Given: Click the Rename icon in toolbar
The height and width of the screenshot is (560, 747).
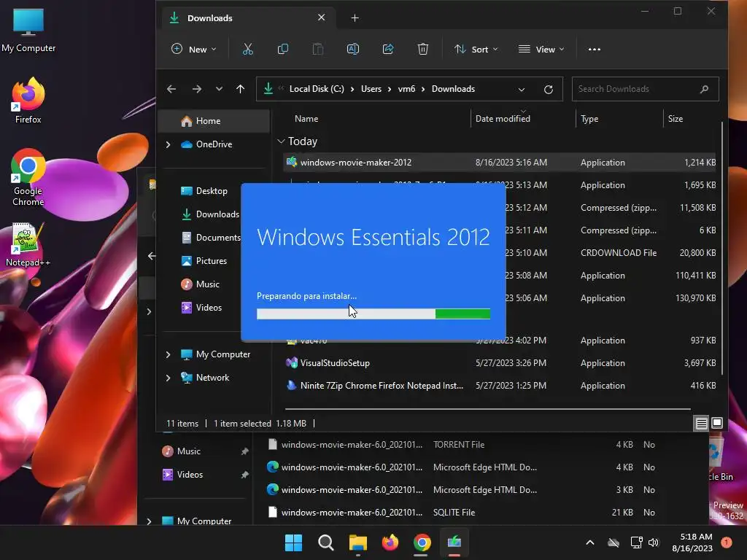Looking at the screenshot, I should pyautogui.click(x=353, y=49).
